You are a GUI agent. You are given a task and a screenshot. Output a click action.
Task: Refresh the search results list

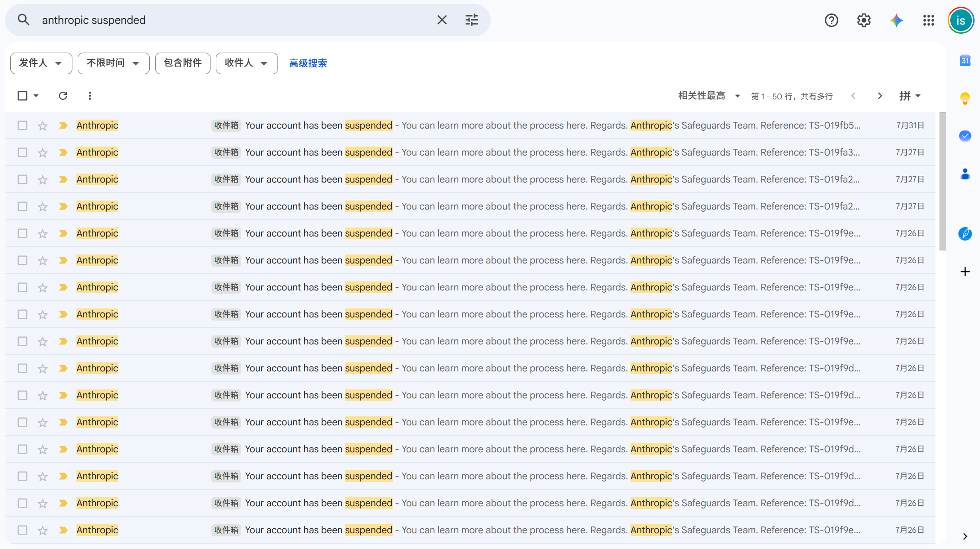click(x=63, y=96)
